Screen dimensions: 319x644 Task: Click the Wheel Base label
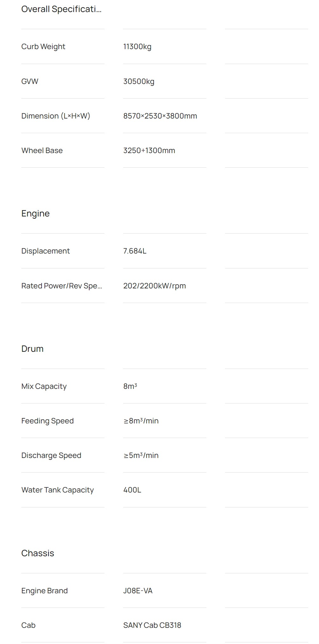click(42, 151)
